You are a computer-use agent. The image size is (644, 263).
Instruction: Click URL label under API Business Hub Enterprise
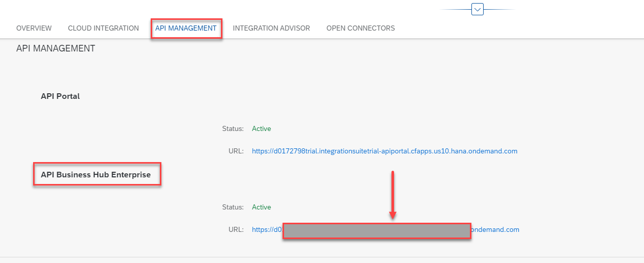pyautogui.click(x=236, y=230)
